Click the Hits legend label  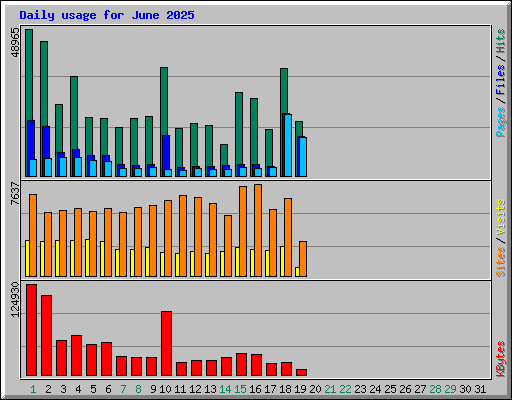point(500,41)
